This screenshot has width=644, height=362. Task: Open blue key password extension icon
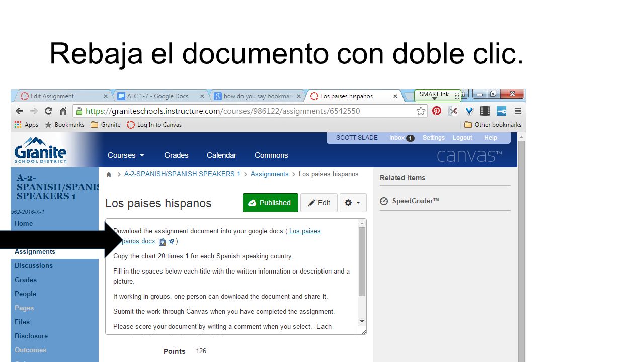point(501,111)
